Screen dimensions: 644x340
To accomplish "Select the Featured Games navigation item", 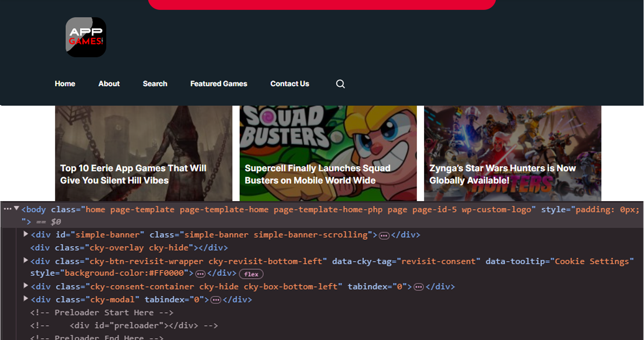I will [x=219, y=84].
